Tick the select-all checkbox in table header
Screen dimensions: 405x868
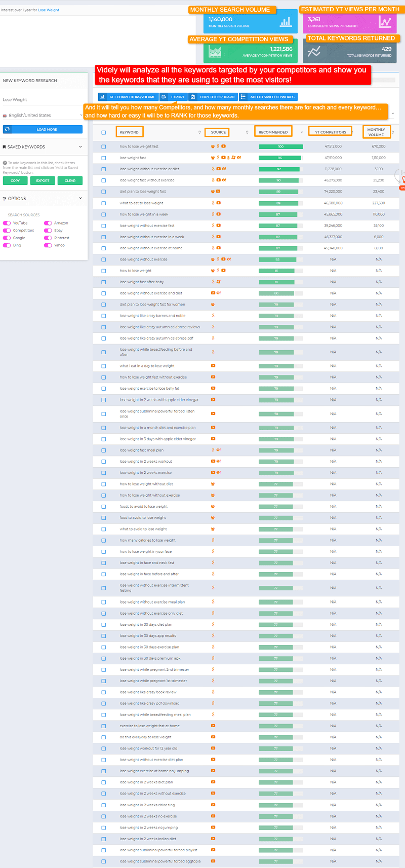pyautogui.click(x=104, y=132)
